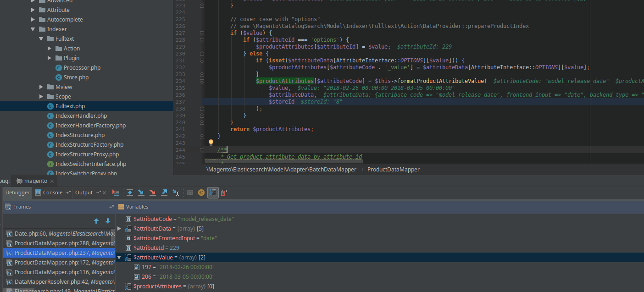644x292 pixels.
Task: Close the magento debug tab
Action: pyautogui.click(x=52, y=181)
